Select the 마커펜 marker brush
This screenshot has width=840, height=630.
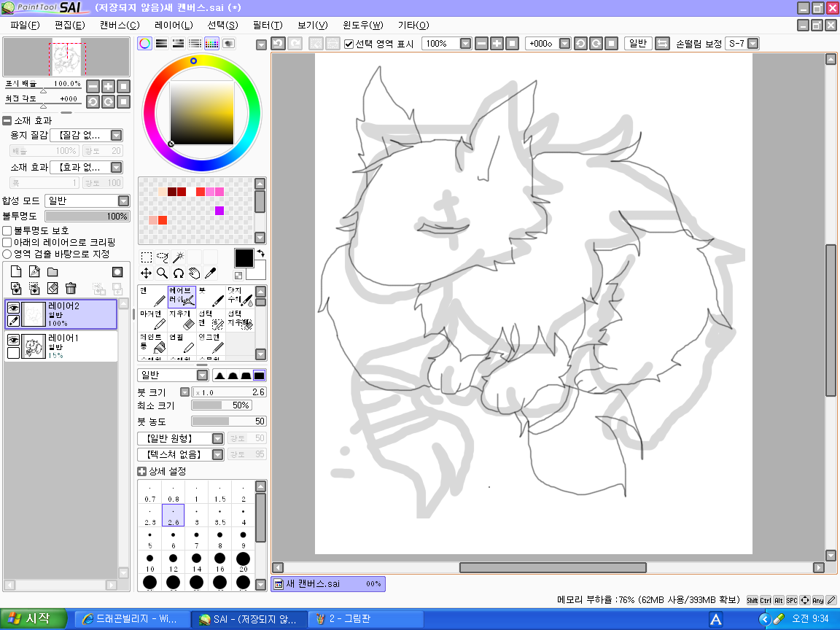[152, 319]
